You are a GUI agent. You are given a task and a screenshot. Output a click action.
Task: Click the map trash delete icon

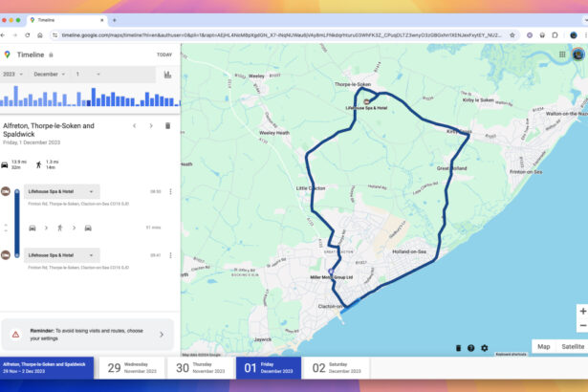point(458,348)
